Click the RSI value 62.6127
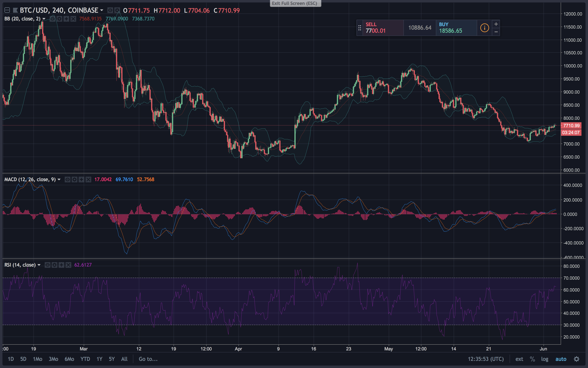588x368 pixels. [83, 265]
